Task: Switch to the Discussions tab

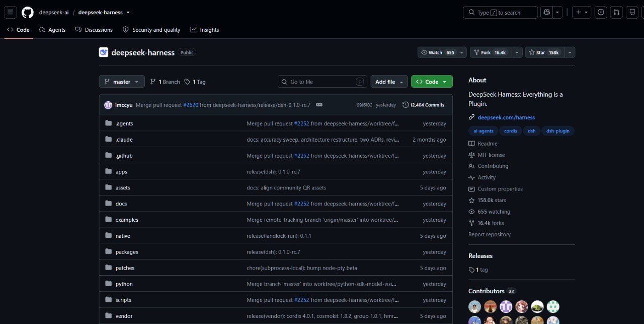Action: click(x=94, y=30)
